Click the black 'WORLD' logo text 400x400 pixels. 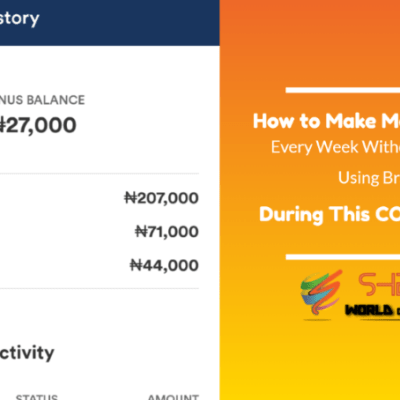pyautogui.click(x=369, y=310)
